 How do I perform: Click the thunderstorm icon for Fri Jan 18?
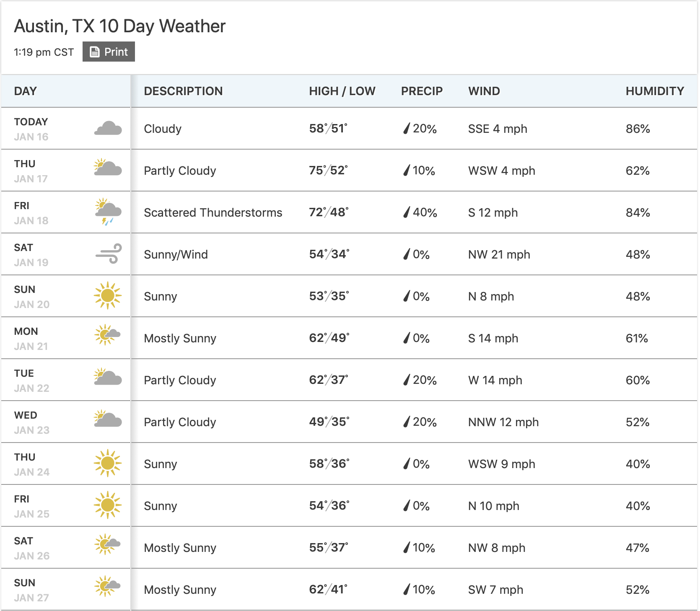108,212
